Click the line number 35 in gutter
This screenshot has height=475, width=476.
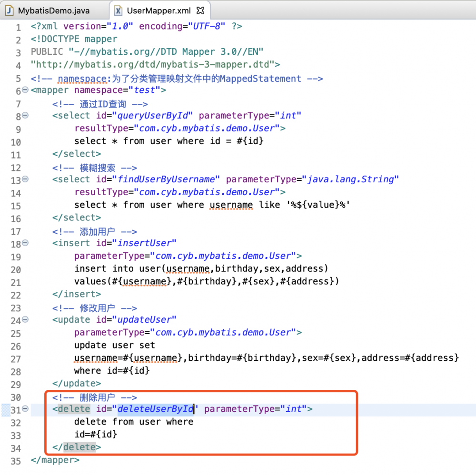(16, 461)
